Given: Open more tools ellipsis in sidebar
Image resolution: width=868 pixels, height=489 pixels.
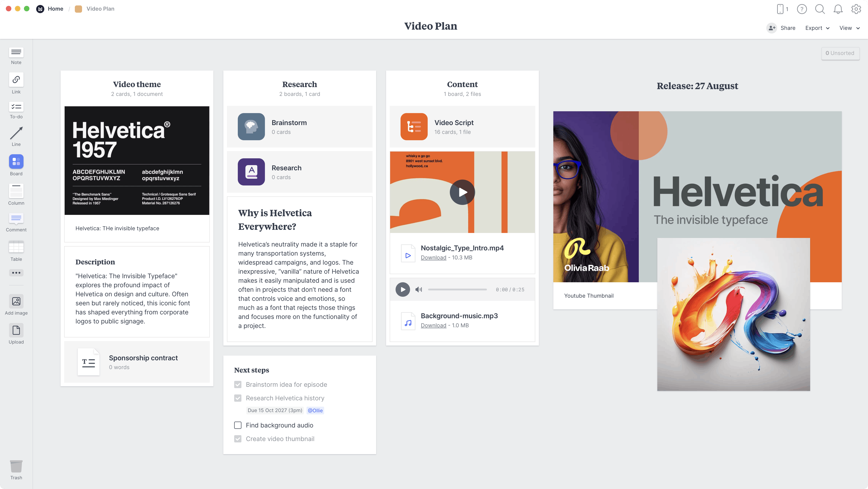Looking at the screenshot, I should tap(16, 273).
